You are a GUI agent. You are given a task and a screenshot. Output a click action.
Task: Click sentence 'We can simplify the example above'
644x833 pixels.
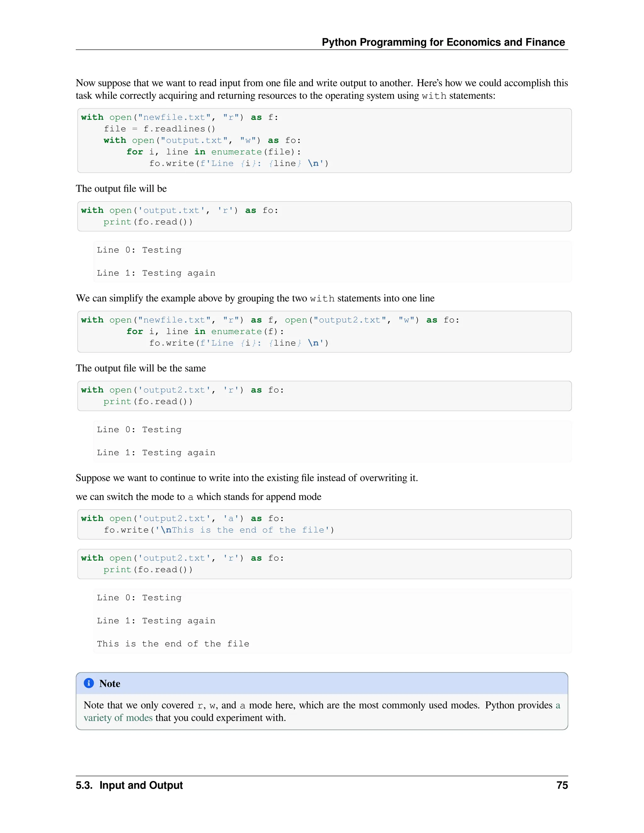tap(255, 298)
